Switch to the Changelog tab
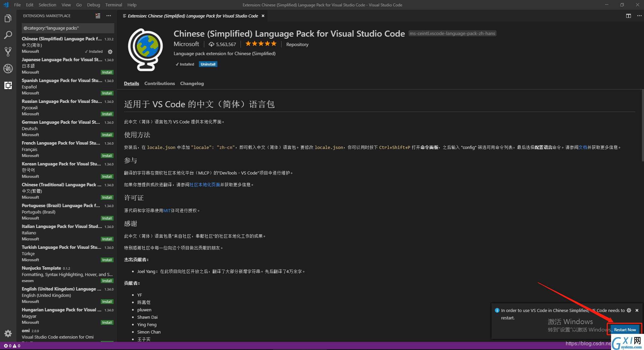Viewport: 644px width, 350px height. [x=192, y=83]
